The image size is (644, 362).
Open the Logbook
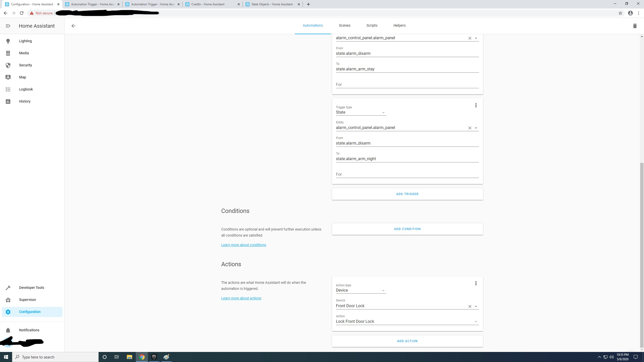click(26, 89)
